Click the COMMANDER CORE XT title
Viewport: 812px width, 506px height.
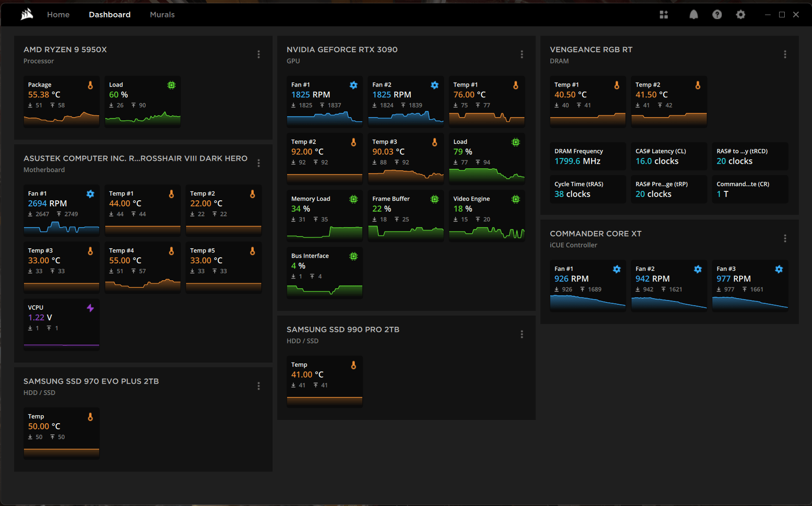tap(595, 234)
